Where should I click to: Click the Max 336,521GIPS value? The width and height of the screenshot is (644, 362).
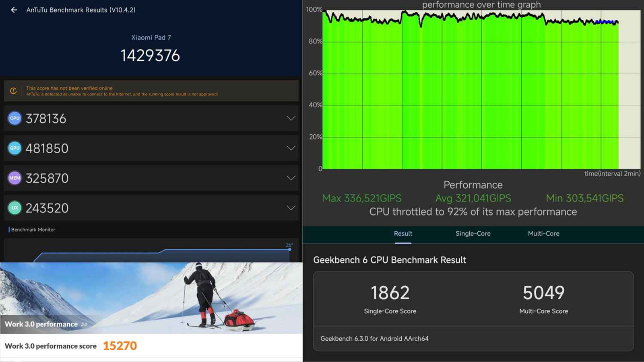tap(362, 198)
